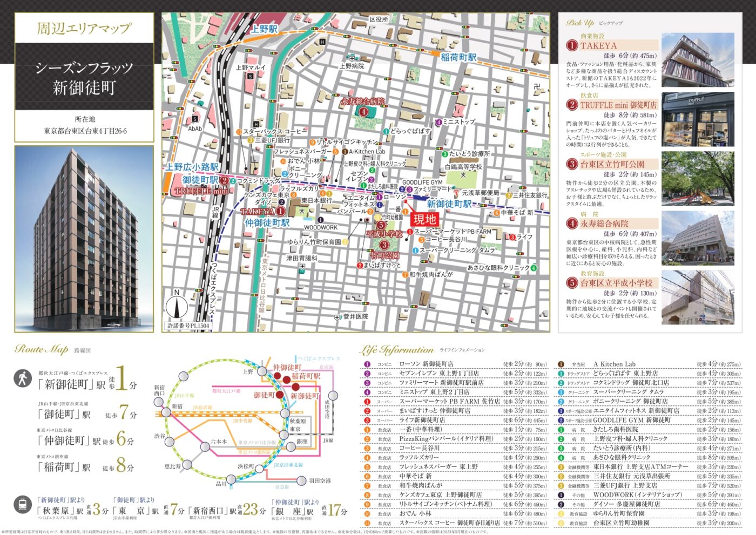This screenshot has height=535, width=756.
Task: Click the numbered circle in the ローソン 新御徒町店 list row
Action: tap(367, 364)
